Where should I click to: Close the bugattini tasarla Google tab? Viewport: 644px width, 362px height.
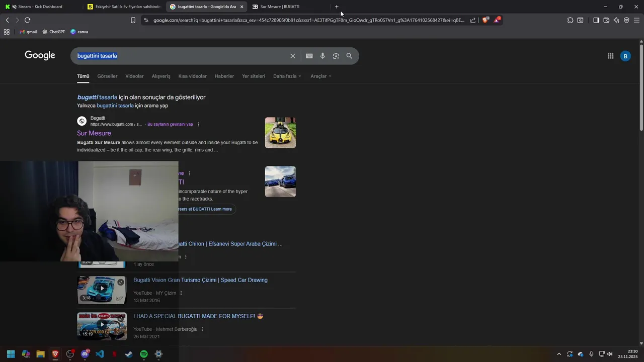242,7
